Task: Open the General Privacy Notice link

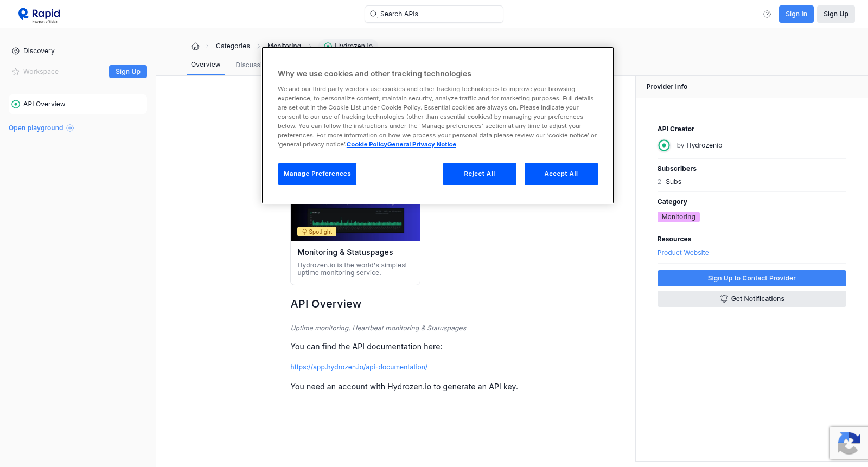Action: tap(422, 144)
